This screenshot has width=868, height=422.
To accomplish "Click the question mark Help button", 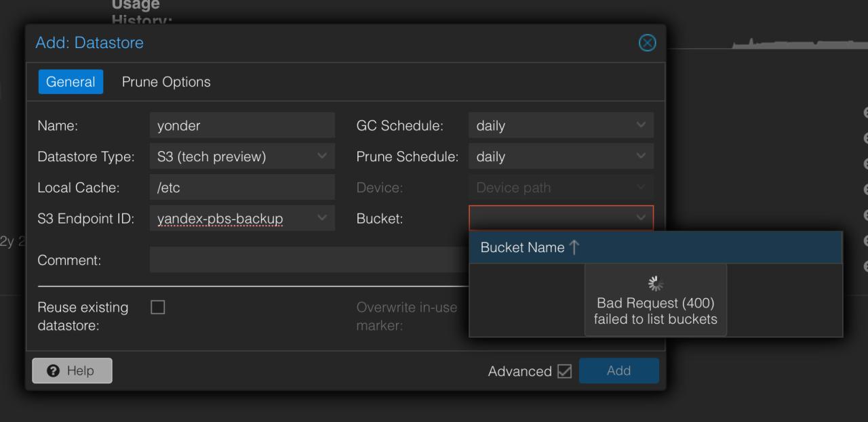I will coord(72,371).
